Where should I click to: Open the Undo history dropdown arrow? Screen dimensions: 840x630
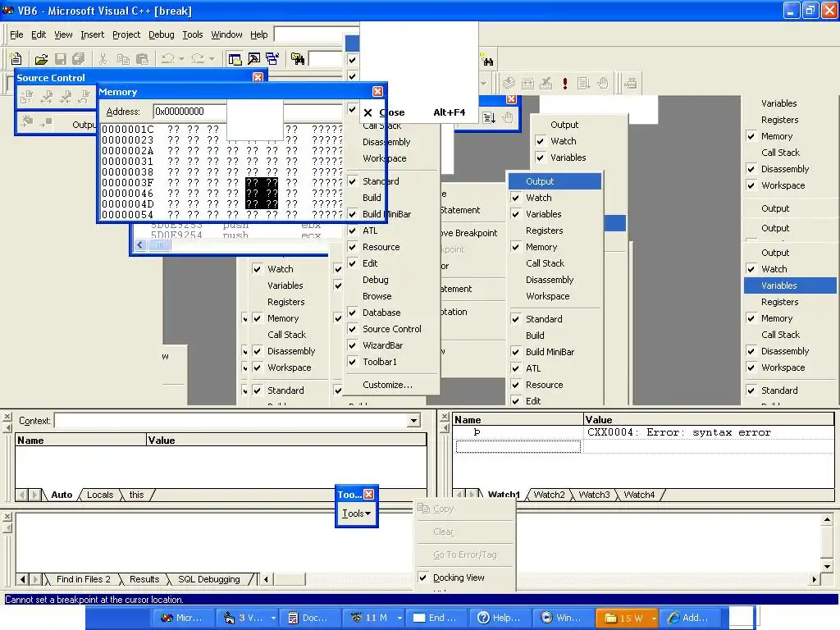click(x=181, y=58)
